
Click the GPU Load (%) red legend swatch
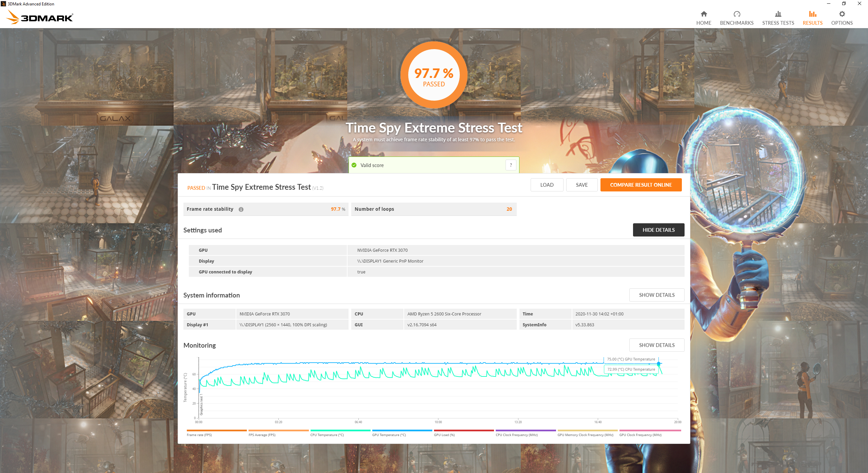point(463,431)
